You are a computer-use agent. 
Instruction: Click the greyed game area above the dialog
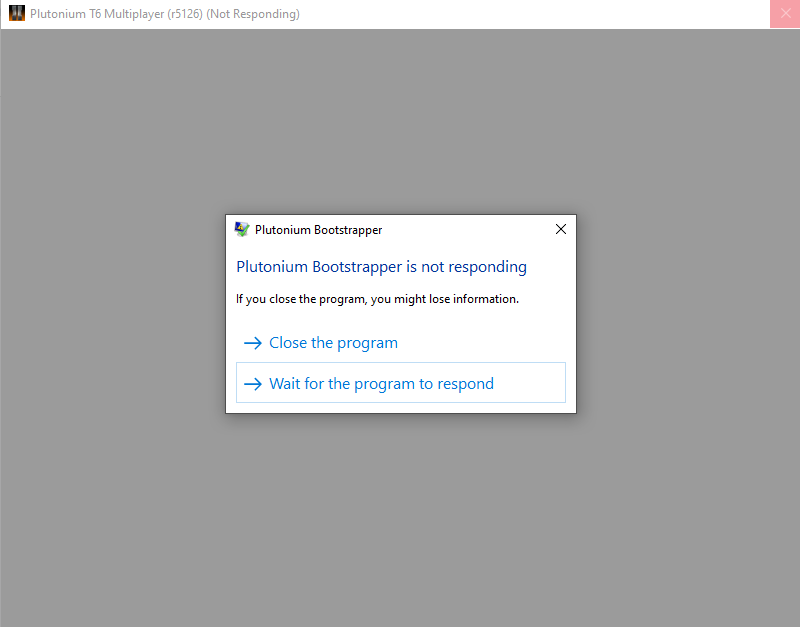(x=400, y=120)
